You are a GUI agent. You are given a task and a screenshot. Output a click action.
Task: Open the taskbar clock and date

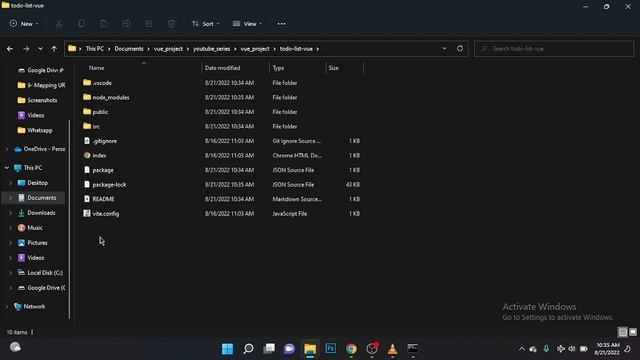[x=607, y=349]
